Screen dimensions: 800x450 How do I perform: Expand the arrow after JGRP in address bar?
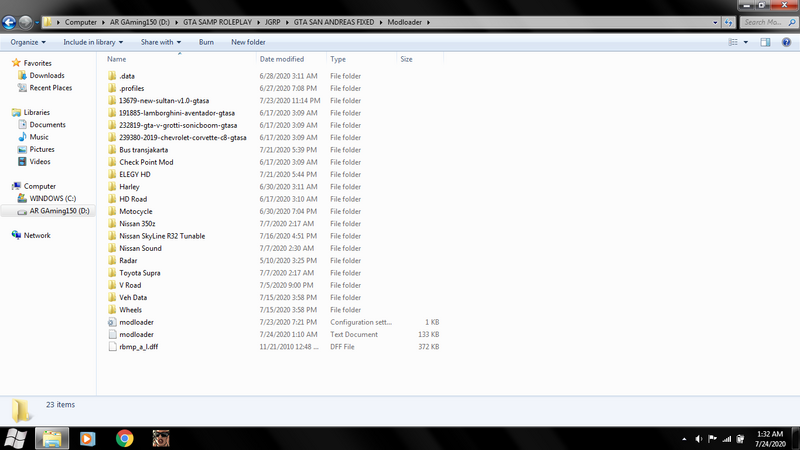click(287, 22)
